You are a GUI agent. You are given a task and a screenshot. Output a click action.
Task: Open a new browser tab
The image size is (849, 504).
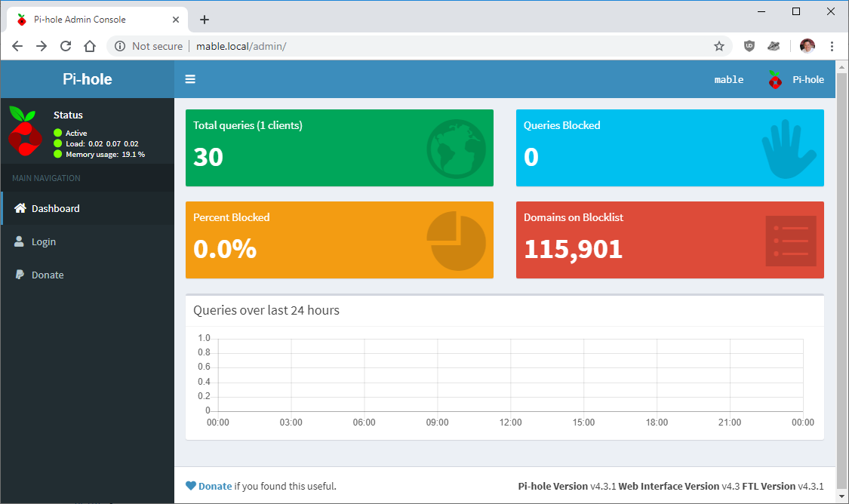[x=204, y=20]
